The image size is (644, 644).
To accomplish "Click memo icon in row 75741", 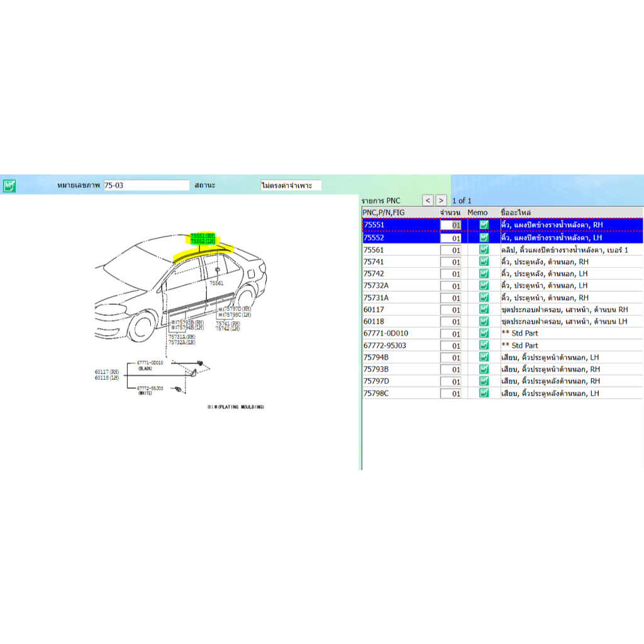I will (484, 262).
